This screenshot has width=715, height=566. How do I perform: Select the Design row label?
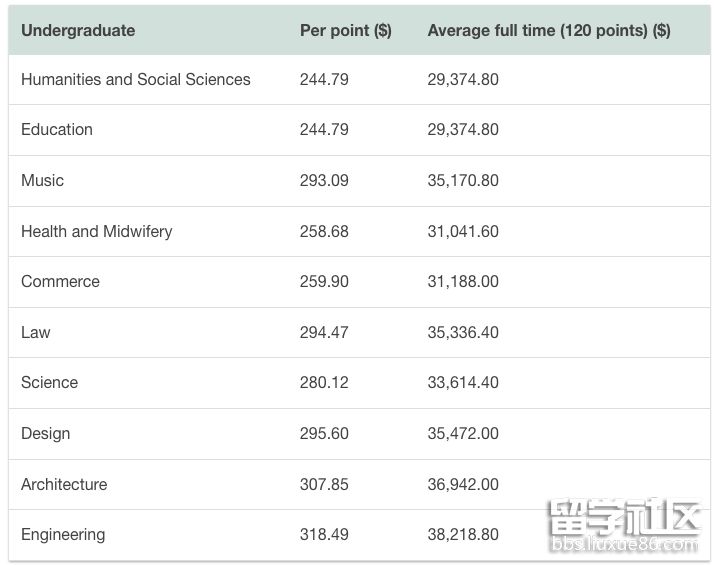(x=46, y=434)
